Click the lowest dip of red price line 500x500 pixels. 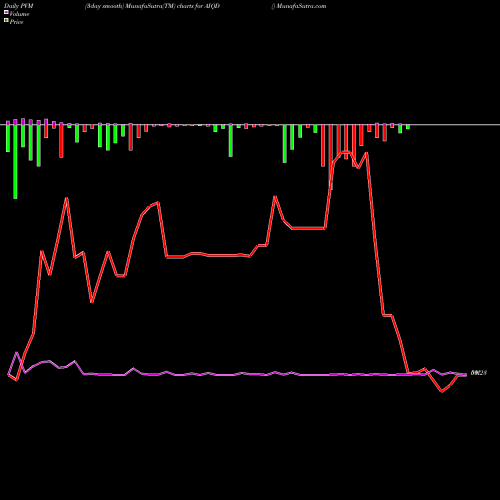pyautogui.click(x=442, y=391)
